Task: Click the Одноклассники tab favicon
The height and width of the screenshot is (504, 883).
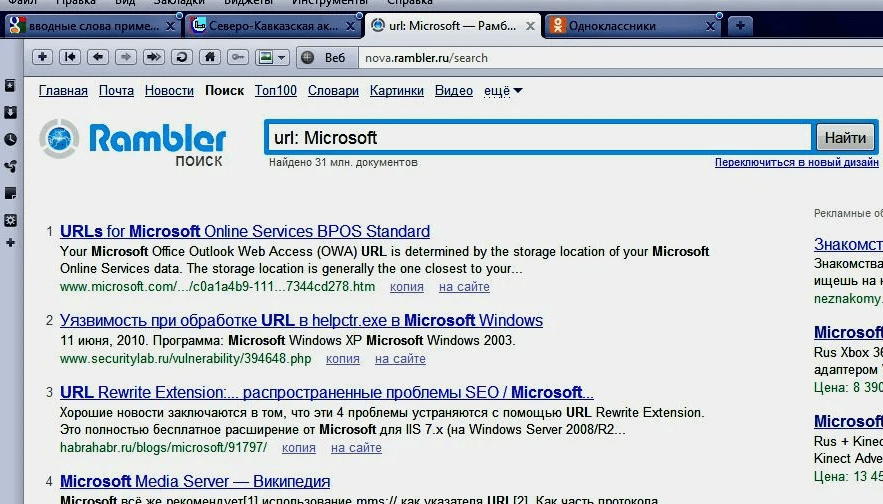Action: [x=557, y=25]
